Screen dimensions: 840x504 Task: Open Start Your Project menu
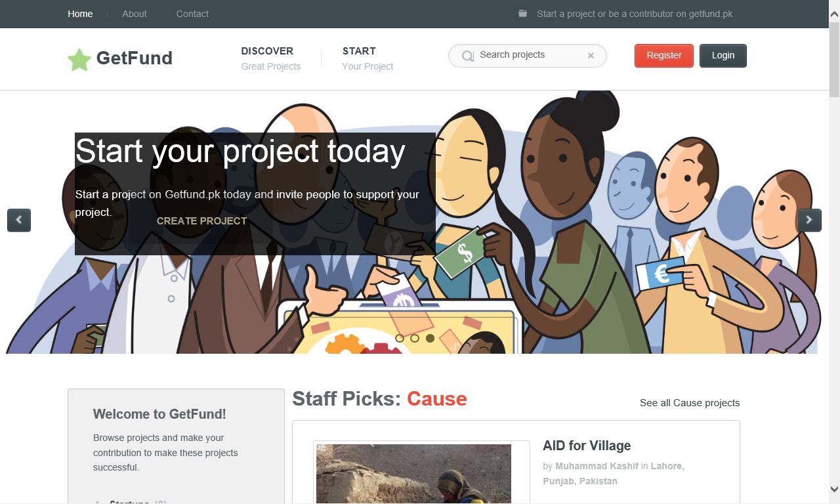click(367, 58)
